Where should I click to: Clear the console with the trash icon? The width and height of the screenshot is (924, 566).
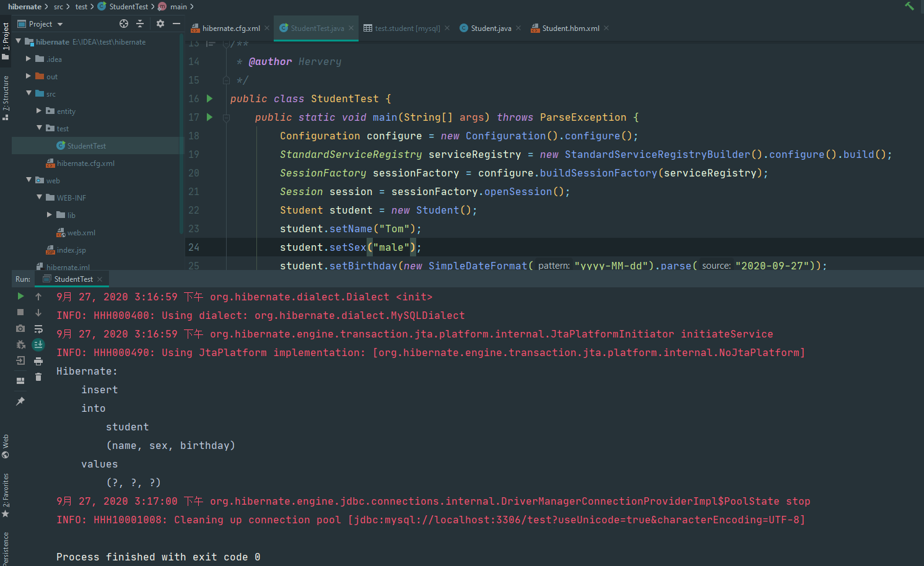[x=38, y=377]
